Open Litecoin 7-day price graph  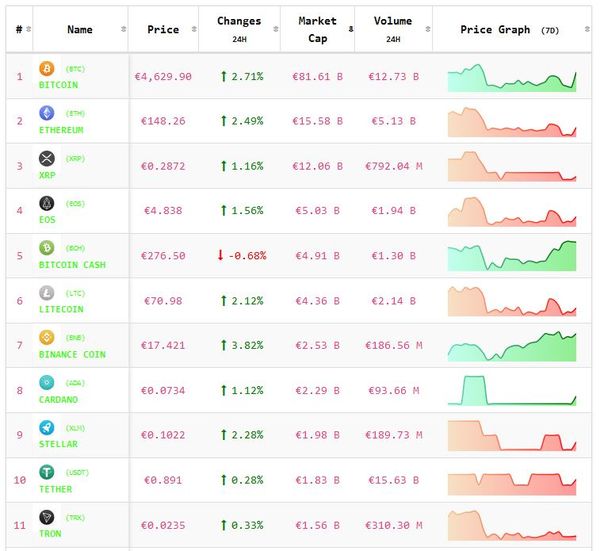(x=512, y=301)
